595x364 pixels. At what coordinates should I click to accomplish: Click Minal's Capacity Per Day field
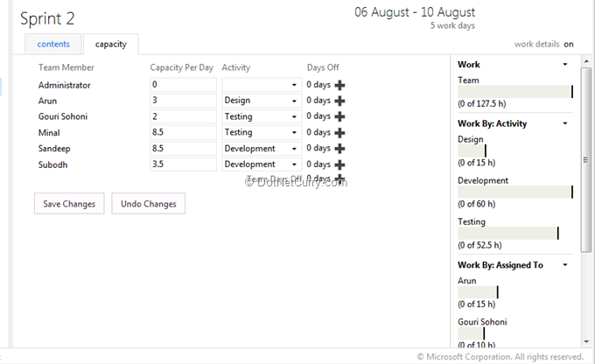tap(183, 132)
